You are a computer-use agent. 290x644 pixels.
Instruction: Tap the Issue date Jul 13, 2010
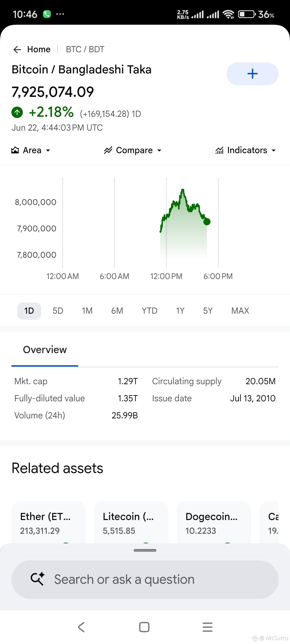click(x=252, y=398)
